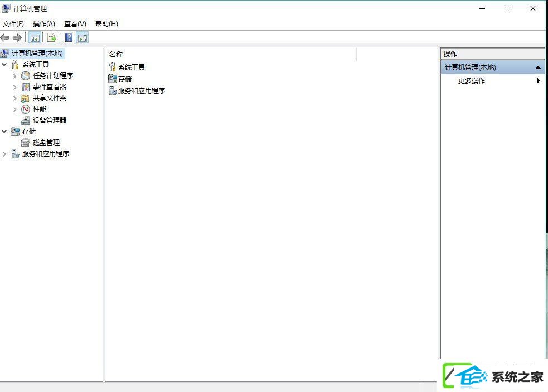The image size is (548, 392).
Task: Click the 磁盘管理 disk icon
Action: 26,143
